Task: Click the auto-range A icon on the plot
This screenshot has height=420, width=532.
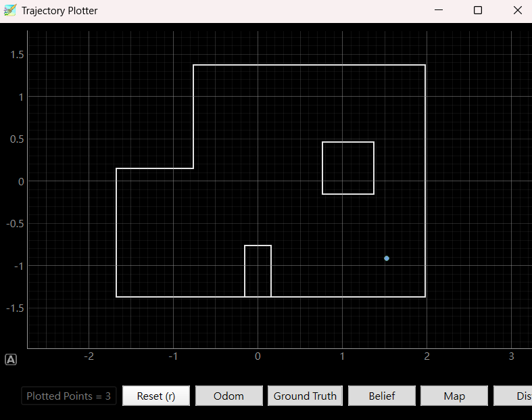Action: coord(11,360)
